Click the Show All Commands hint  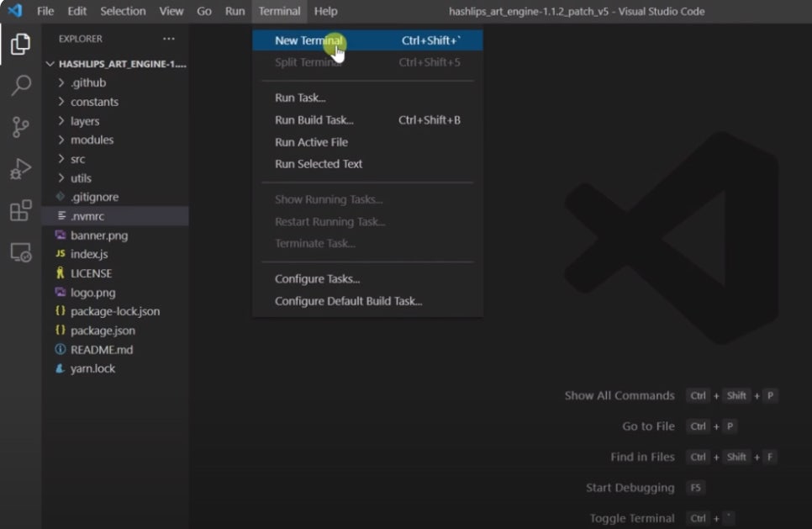click(x=620, y=395)
